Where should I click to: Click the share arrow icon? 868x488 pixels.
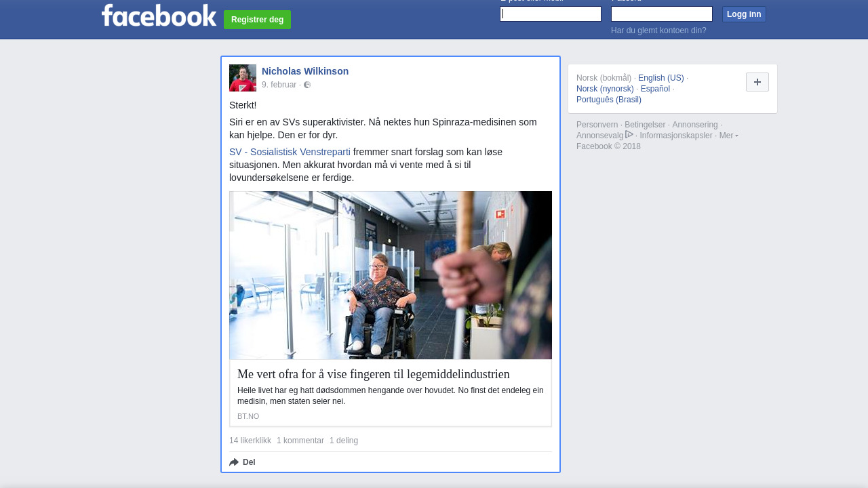(234, 462)
